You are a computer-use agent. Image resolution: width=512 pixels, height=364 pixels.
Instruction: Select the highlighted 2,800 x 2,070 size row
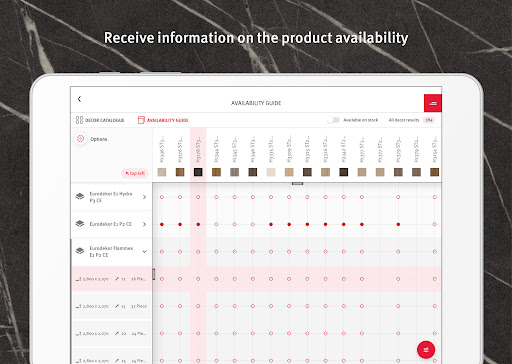click(x=112, y=279)
